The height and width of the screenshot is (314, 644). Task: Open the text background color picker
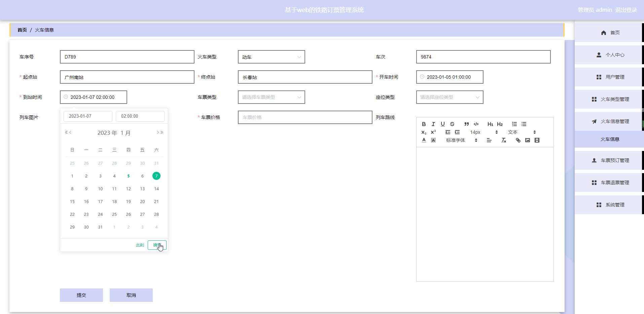coord(433,140)
